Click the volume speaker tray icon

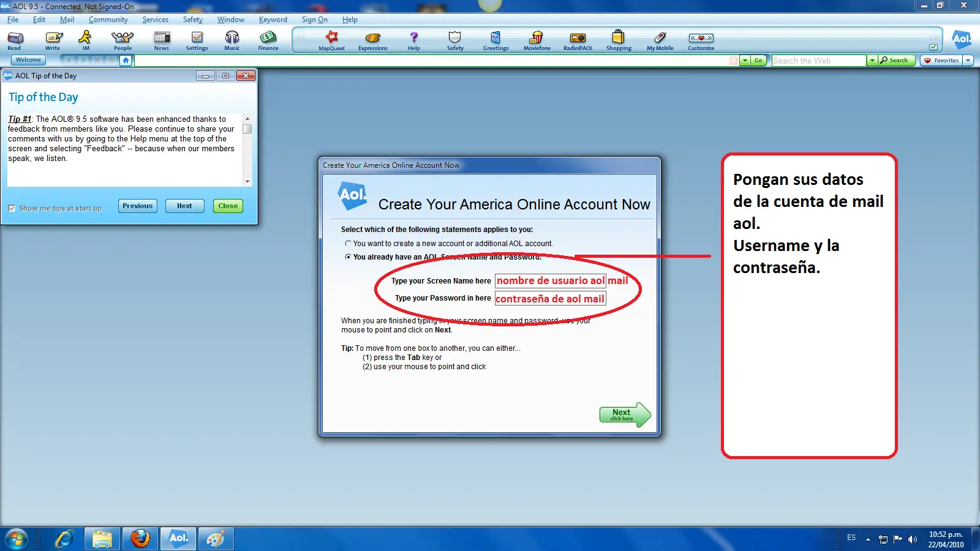point(913,539)
